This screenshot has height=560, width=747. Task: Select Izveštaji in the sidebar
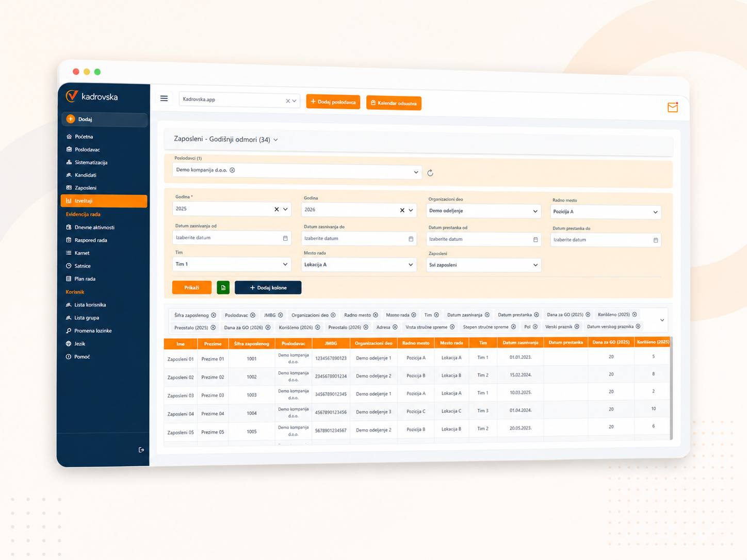tap(104, 201)
